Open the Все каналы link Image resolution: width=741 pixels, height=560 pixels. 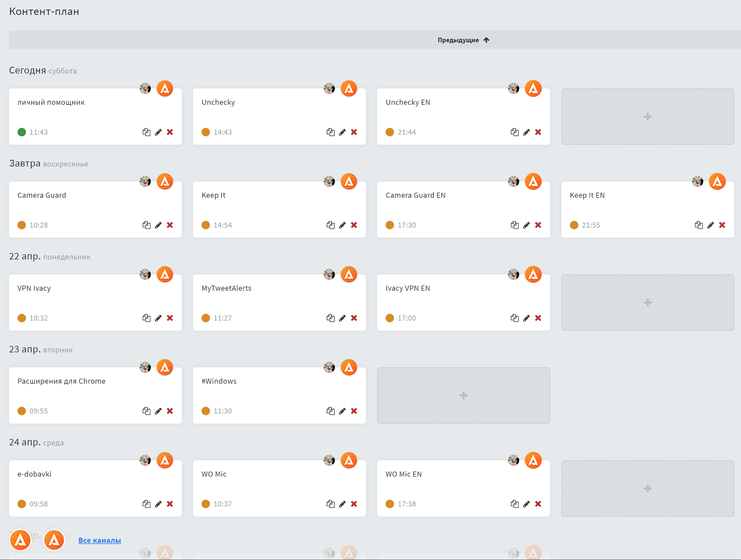pos(99,540)
